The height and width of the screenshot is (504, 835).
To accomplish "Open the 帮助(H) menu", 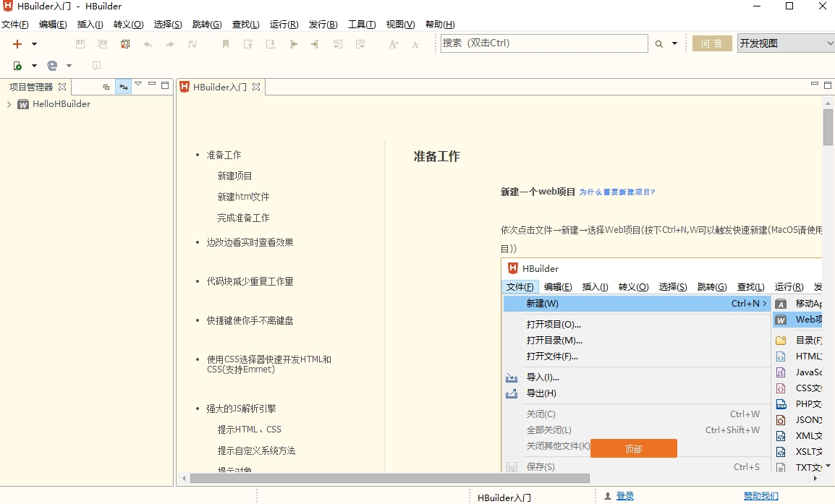I will (x=440, y=25).
